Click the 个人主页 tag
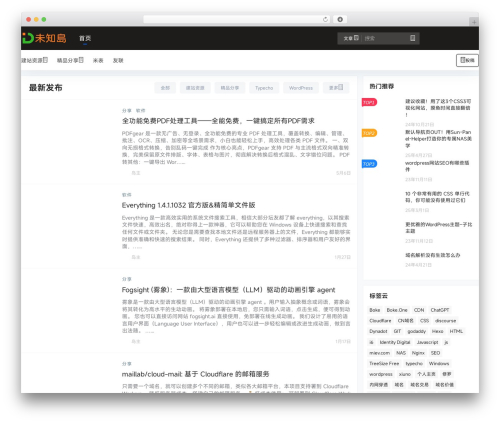500x423 pixels. point(426,374)
